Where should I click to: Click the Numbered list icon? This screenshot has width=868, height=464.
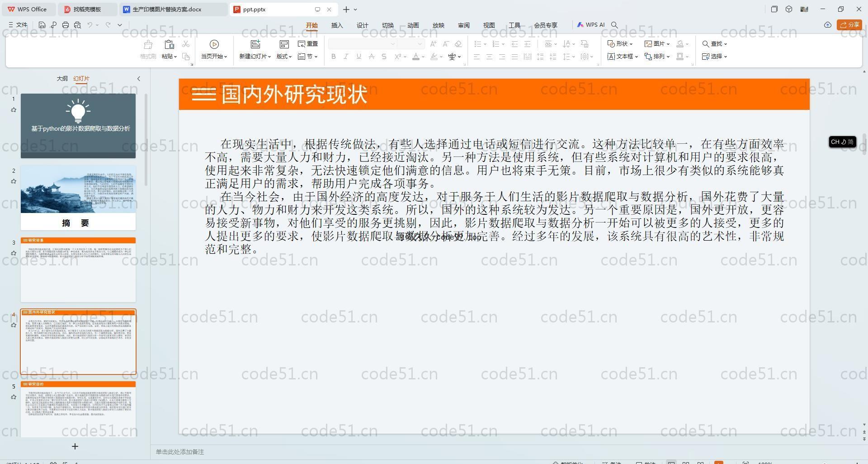pyautogui.click(x=496, y=44)
